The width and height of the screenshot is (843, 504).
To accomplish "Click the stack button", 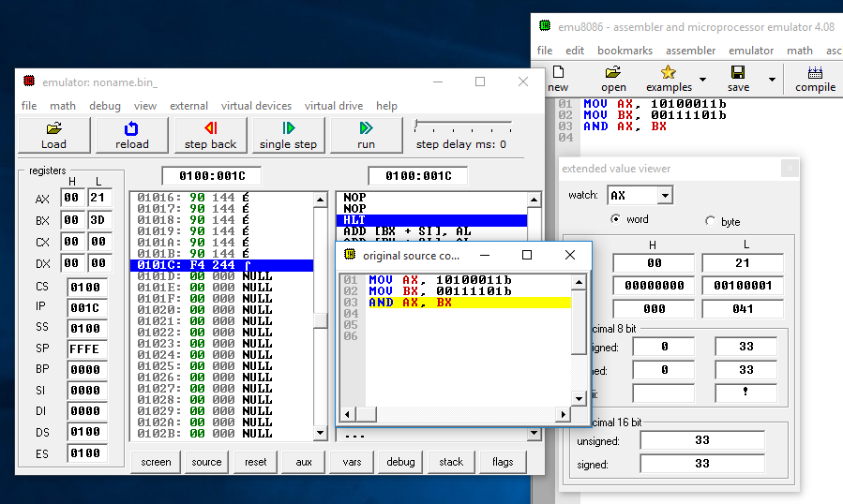I will click(x=451, y=462).
